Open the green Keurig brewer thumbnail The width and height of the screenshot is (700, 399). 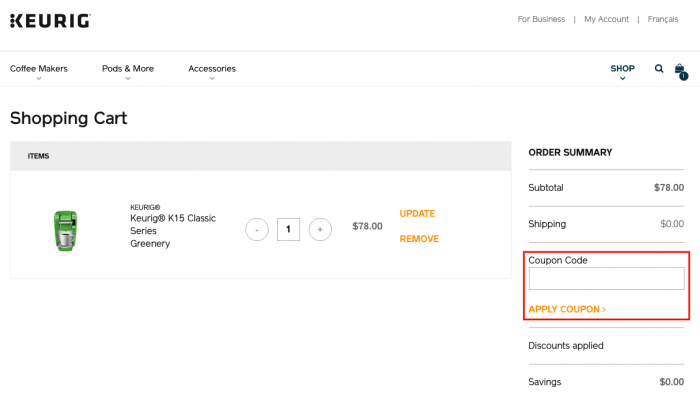pos(66,230)
